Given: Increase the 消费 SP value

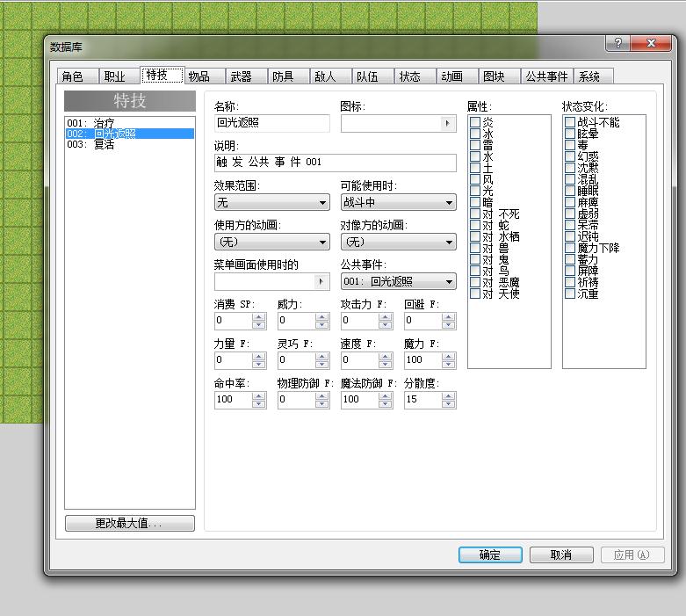Looking at the screenshot, I should click(x=259, y=317).
